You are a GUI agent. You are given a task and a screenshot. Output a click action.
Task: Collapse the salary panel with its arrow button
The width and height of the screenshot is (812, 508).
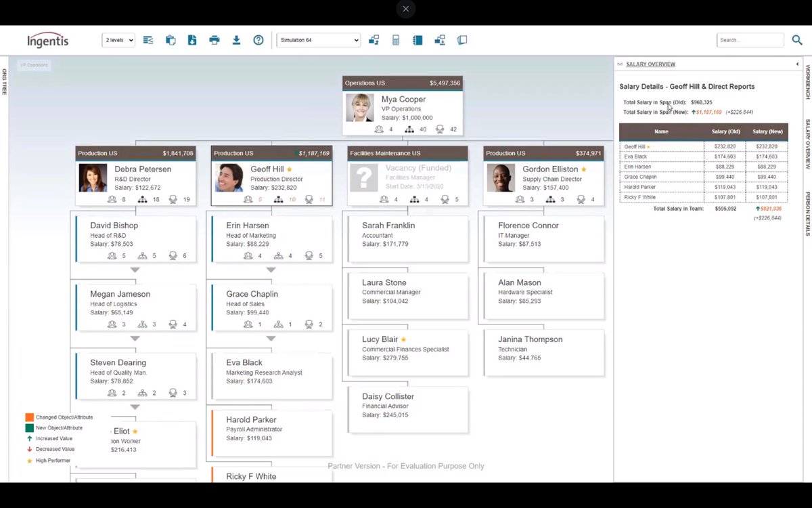point(796,64)
